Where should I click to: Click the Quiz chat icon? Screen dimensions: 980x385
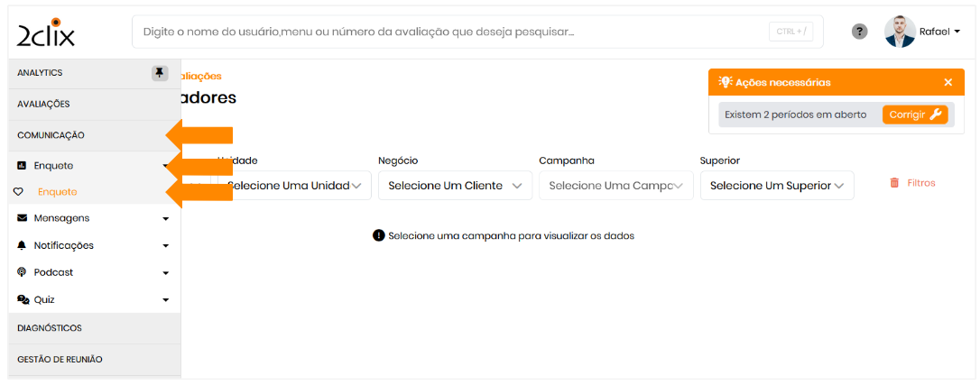23,299
